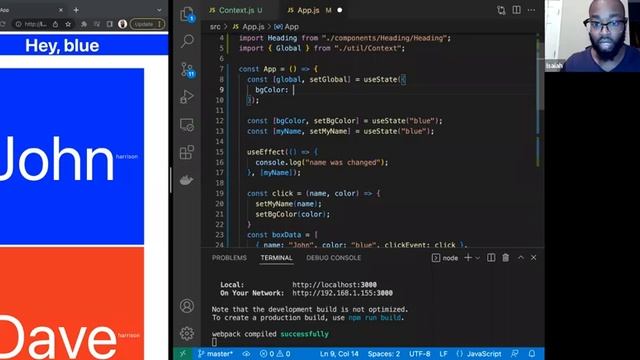Click the share icon in address bar
This screenshot has width=640, height=360.
[56, 24]
